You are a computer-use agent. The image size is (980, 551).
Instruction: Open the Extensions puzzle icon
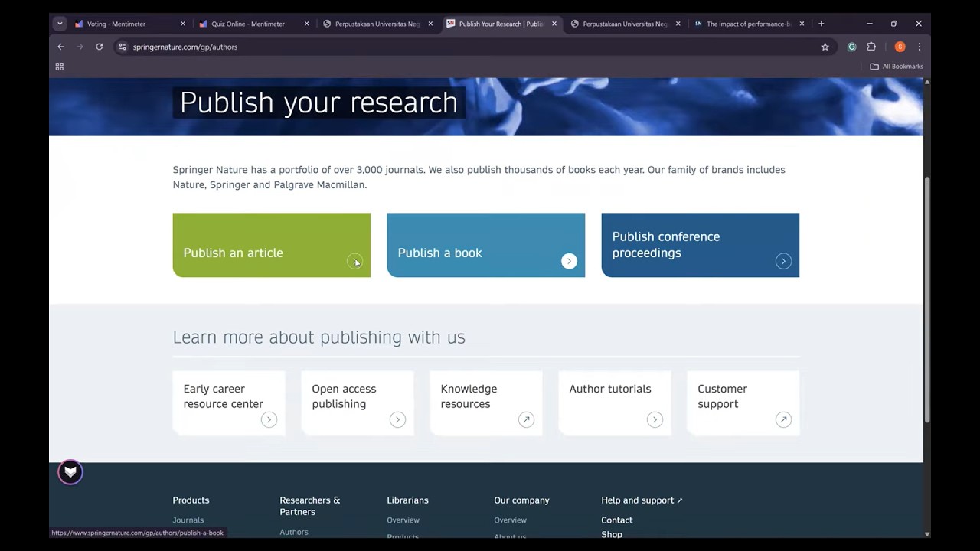tap(871, 47)
